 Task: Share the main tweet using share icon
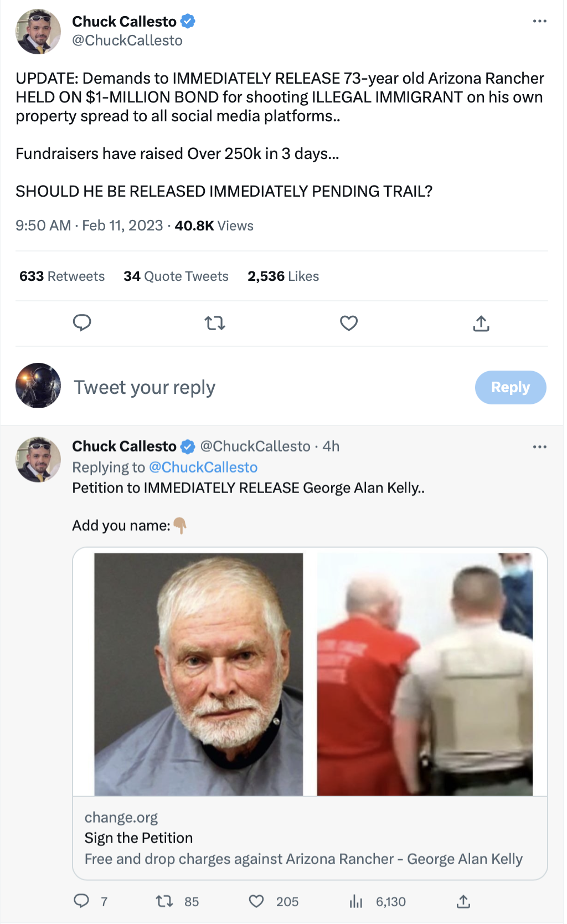coord(481,323)
